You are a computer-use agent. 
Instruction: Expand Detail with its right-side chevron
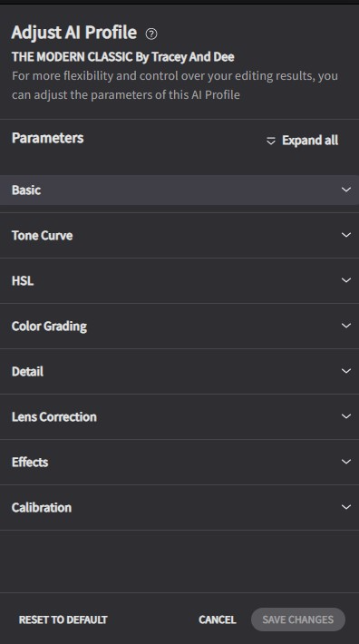346,371
